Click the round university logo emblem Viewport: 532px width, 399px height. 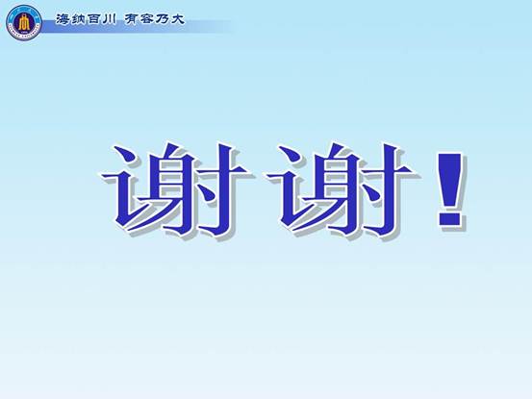tap(24, 22)
